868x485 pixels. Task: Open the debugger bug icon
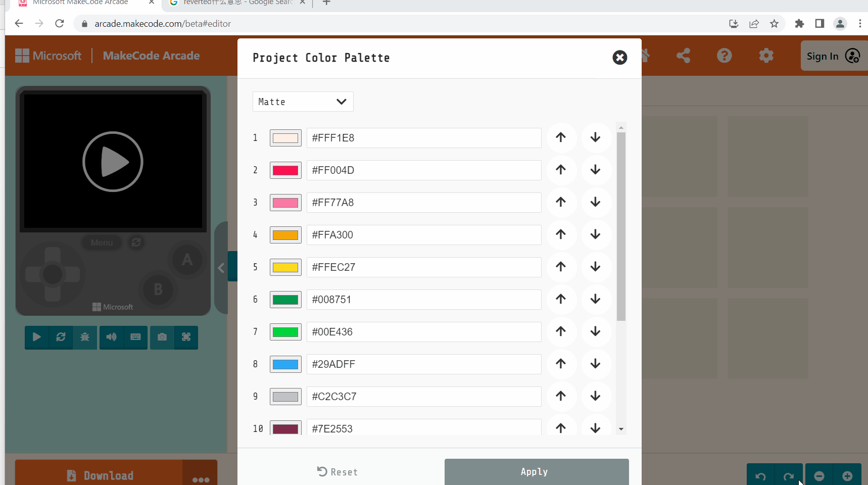(85, 337)
